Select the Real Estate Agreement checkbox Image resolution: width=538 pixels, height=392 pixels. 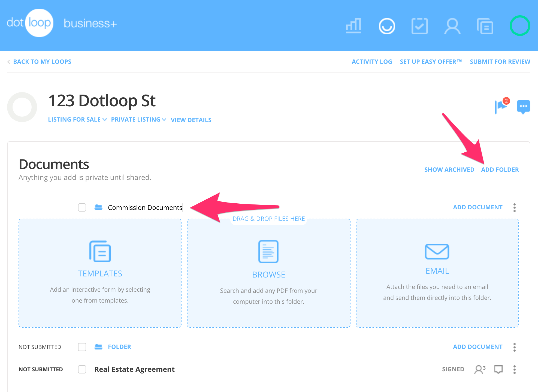point(82,369)
